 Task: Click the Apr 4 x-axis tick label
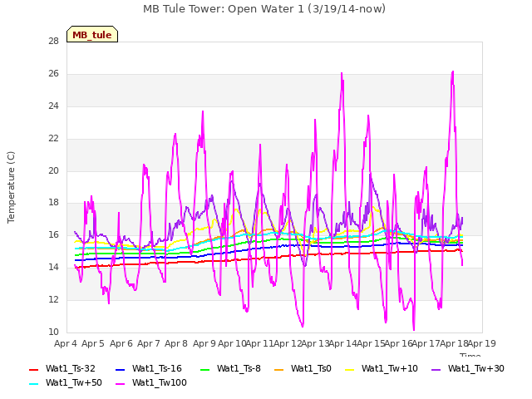[66, 343]
